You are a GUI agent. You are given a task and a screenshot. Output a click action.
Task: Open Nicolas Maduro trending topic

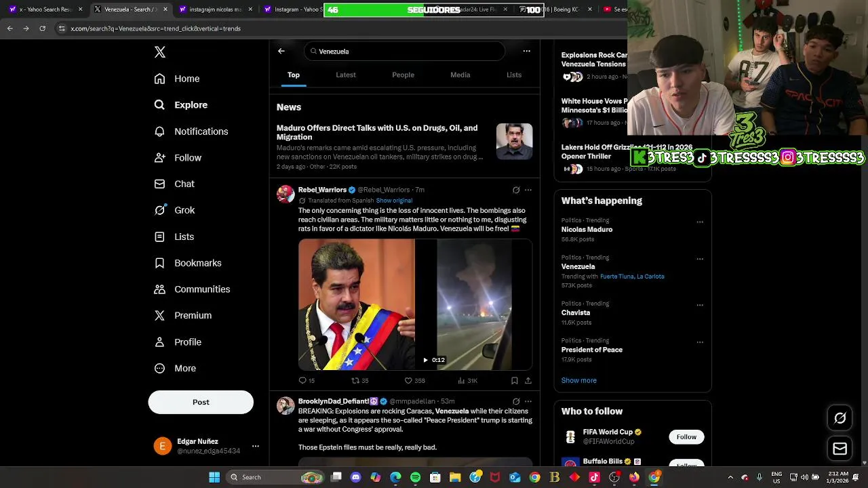point(587,230)
